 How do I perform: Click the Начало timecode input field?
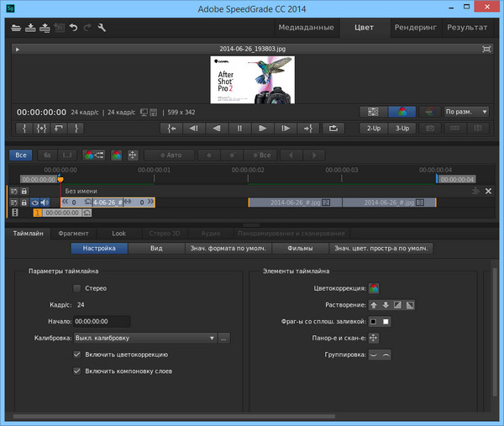pos(101,321)
